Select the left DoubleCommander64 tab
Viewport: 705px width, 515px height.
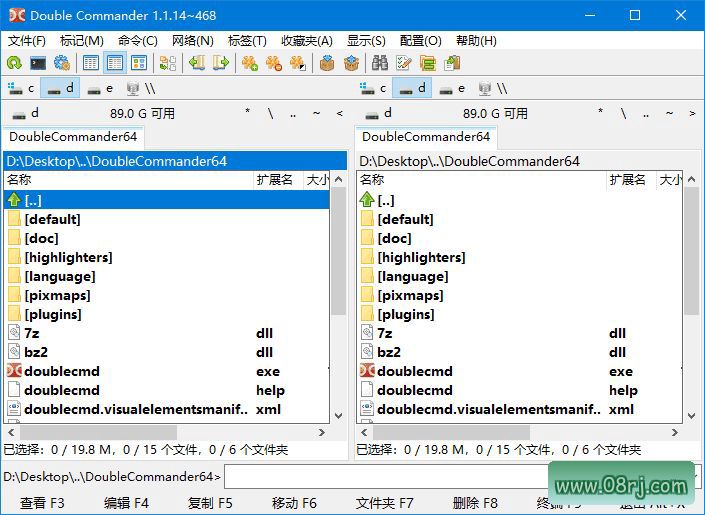(73, 137)
